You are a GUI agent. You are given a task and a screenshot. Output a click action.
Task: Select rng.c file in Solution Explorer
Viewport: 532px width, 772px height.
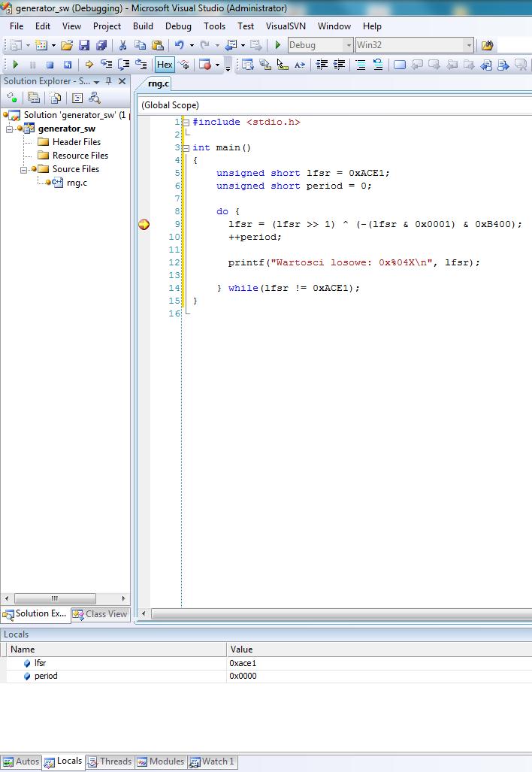pos(77,183)
